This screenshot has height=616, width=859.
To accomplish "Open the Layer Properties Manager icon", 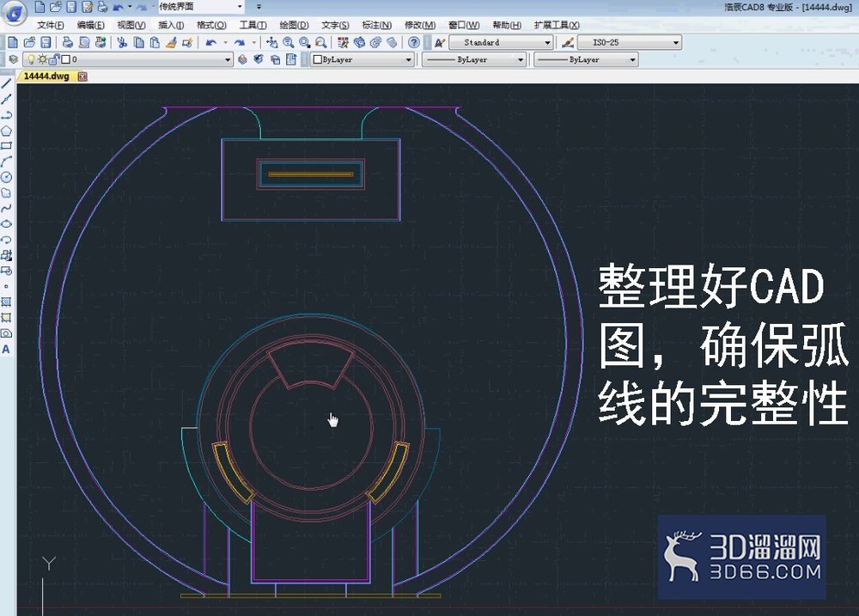I will pos(13,59).
